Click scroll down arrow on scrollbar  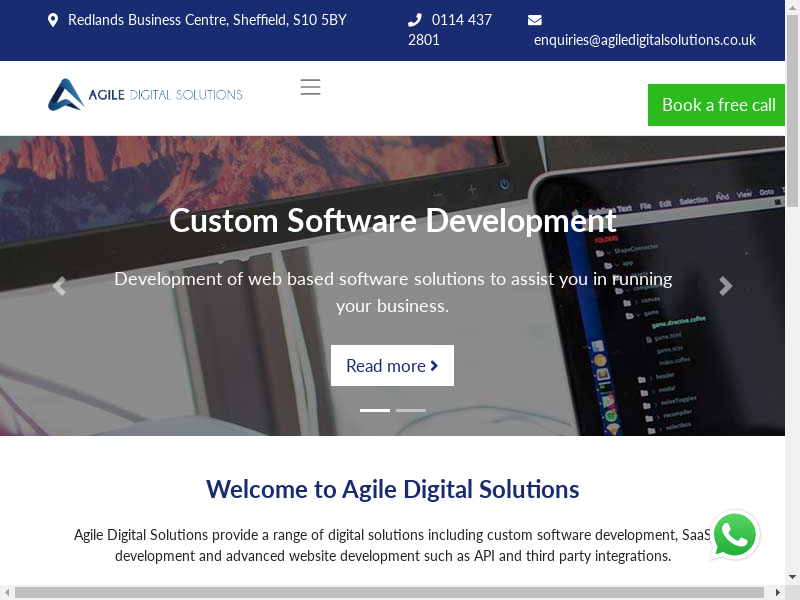pos(792,577)
